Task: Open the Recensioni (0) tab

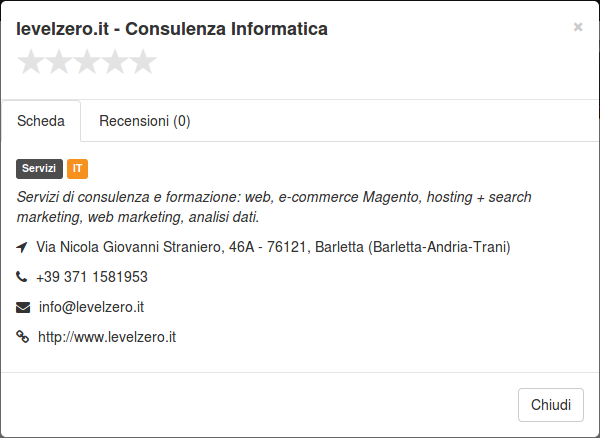Action: (x=145, y=121)
